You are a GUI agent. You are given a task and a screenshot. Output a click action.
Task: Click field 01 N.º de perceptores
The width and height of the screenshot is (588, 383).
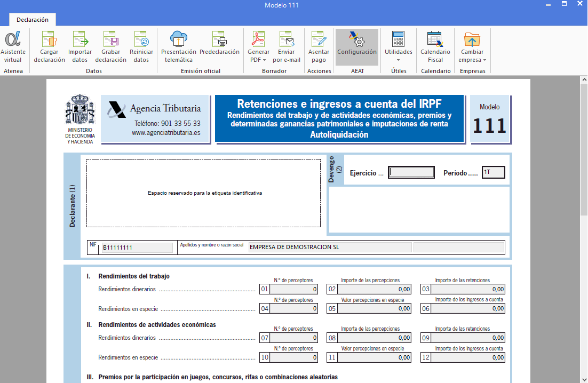293,289
